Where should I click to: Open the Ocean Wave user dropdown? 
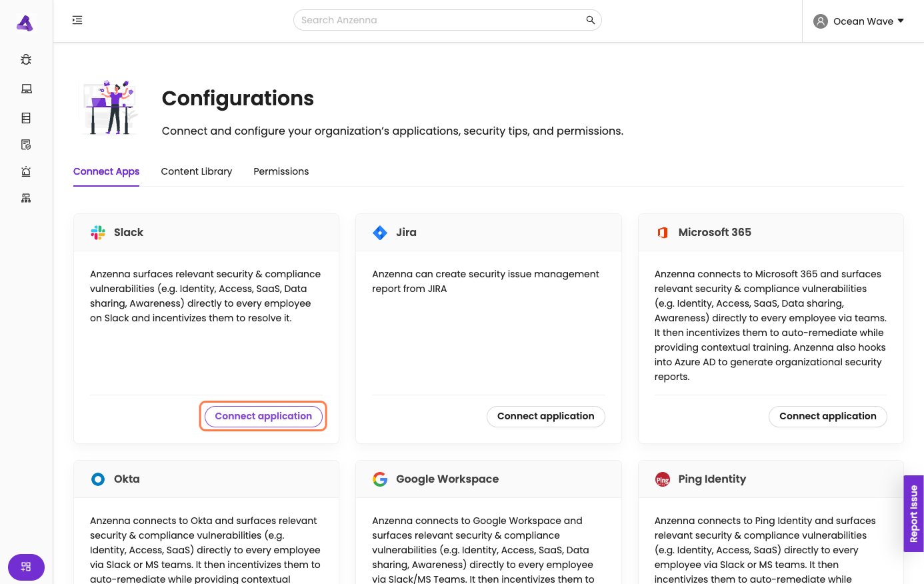click(x=859, y=21)
